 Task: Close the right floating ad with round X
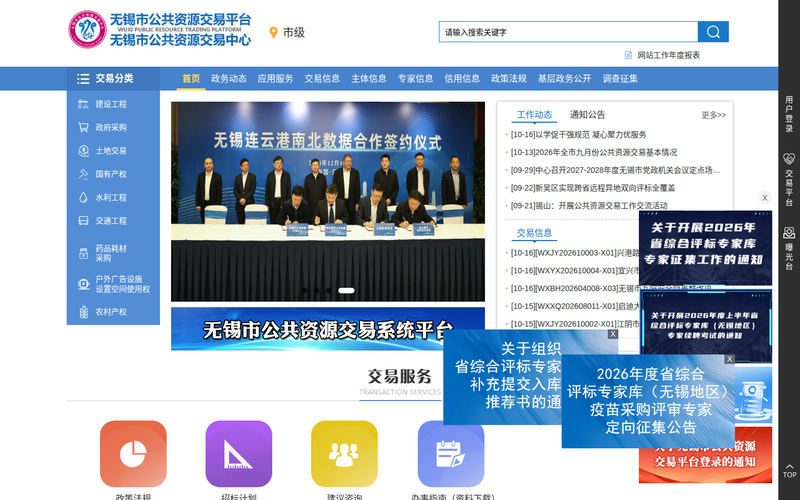[764, 198]
